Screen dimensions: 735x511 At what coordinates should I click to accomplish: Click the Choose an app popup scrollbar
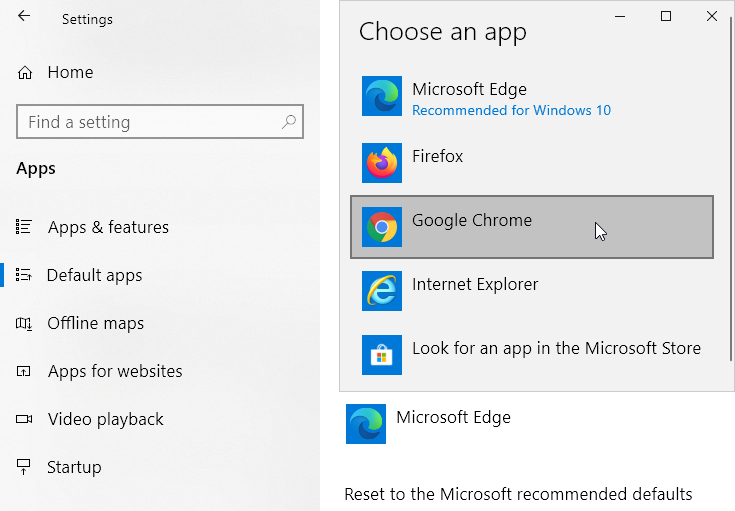click(x=731, y=188)
